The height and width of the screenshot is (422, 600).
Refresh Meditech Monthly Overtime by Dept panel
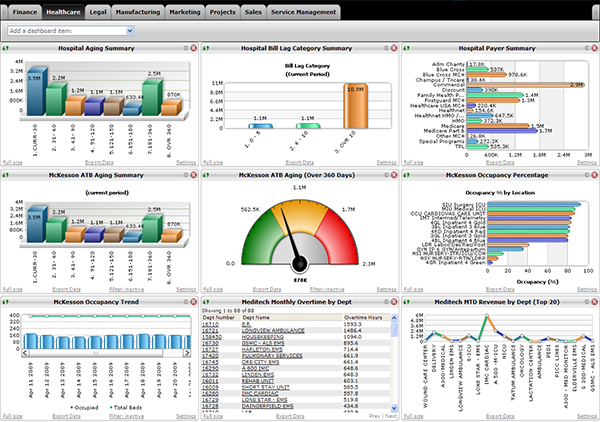206,302
